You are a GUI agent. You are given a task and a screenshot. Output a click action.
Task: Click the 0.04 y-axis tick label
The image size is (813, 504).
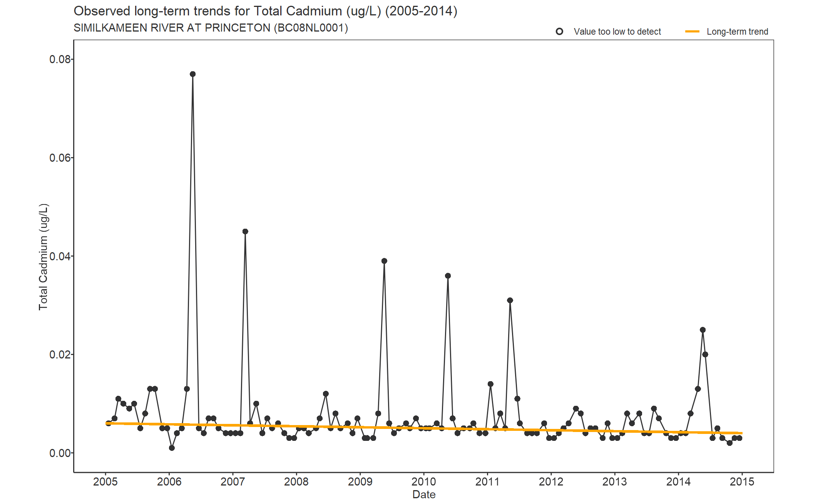tap(60, 256)
